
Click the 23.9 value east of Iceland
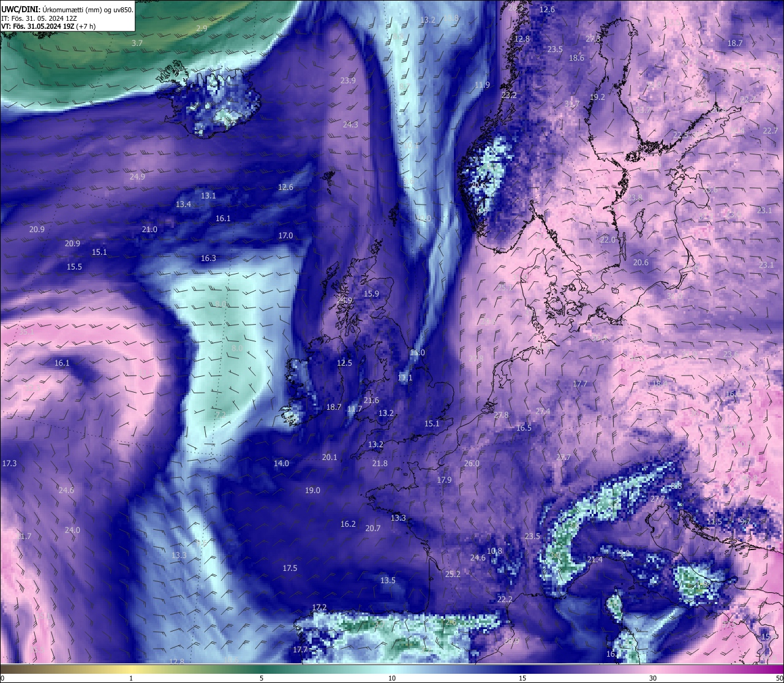coord(348,80)
